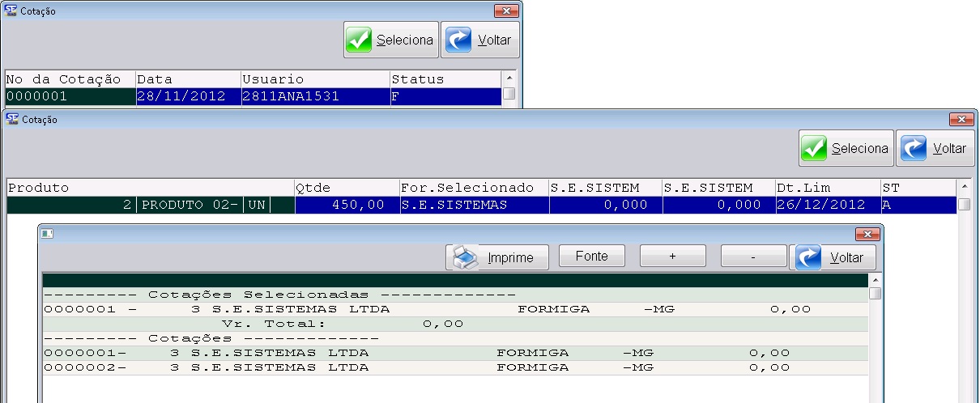Click the Qtde cell showing 450,00
Screen dimensions: 980x403
[x=347, y=206]
